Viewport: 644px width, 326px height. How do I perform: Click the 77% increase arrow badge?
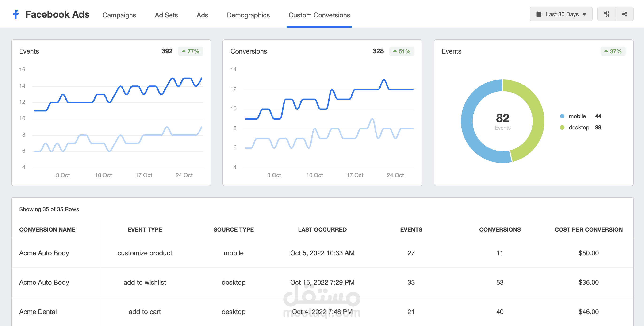tap(191, 51)
